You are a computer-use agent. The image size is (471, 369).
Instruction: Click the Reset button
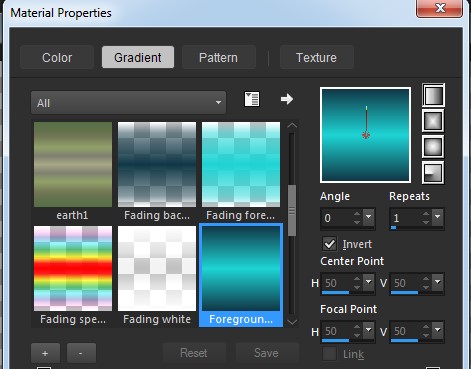tap(194, 353)
